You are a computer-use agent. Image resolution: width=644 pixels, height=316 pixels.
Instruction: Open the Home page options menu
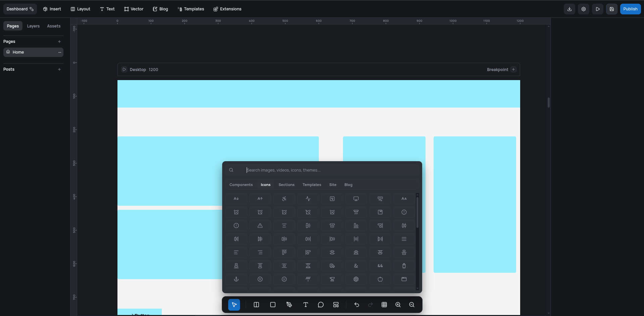tap(59, 52)
